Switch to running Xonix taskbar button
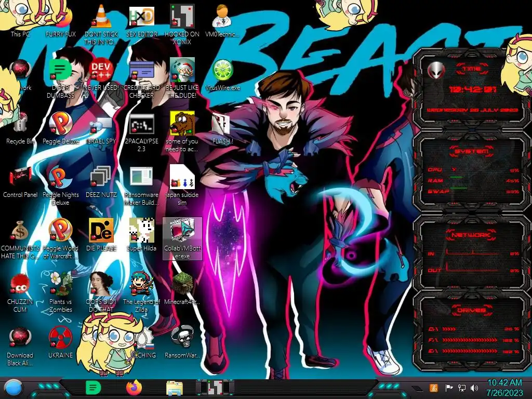The width and height of the screenshot is (532, 399). click(x=215, y=388)
